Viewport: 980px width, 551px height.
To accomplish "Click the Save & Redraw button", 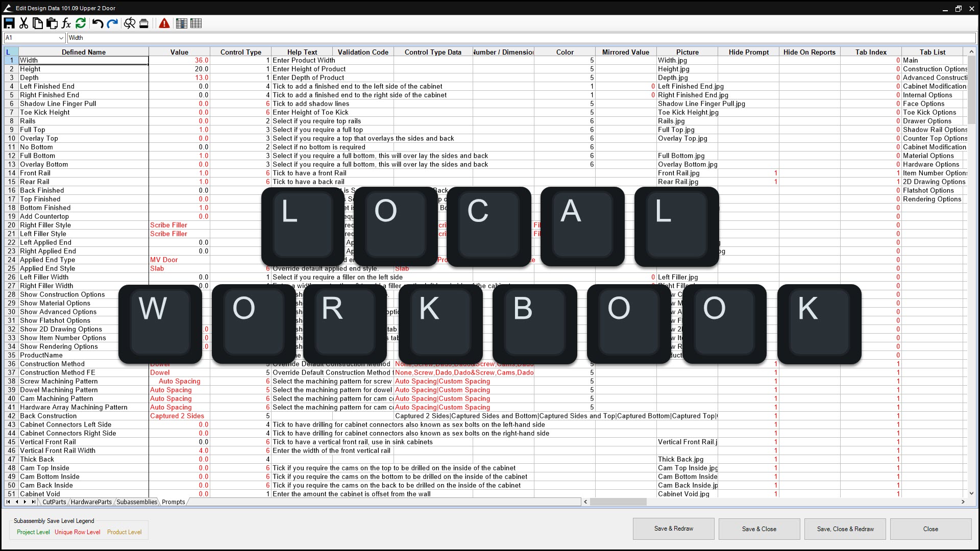I will pos(673,529).
